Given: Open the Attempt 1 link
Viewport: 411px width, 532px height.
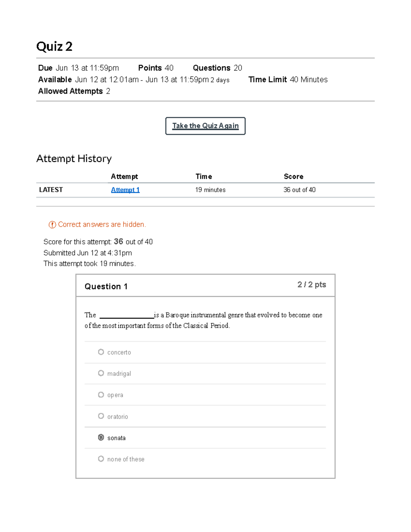Looking at the screenshot, I should click(125, 190).
